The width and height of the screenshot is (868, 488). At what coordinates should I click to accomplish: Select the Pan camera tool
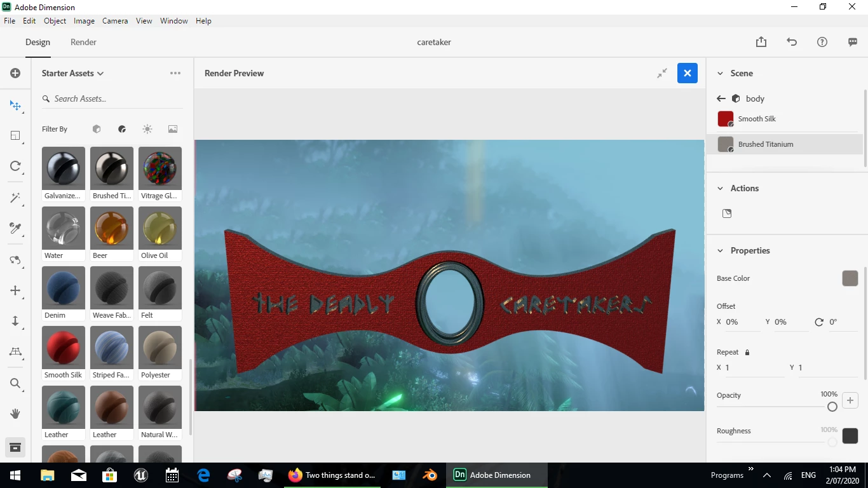(x=15, y=290)
